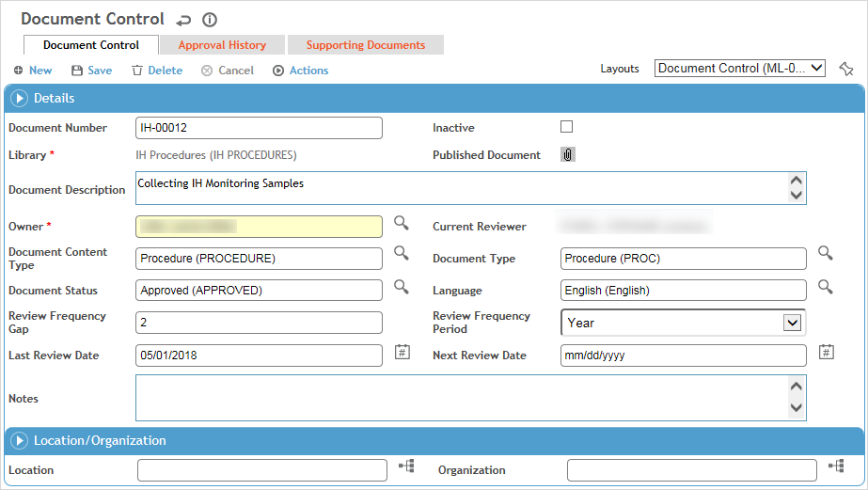The height and width of the screenshot is (490, 868).
Task: Switch to the Approval History tab
Action: click(222, 45)
